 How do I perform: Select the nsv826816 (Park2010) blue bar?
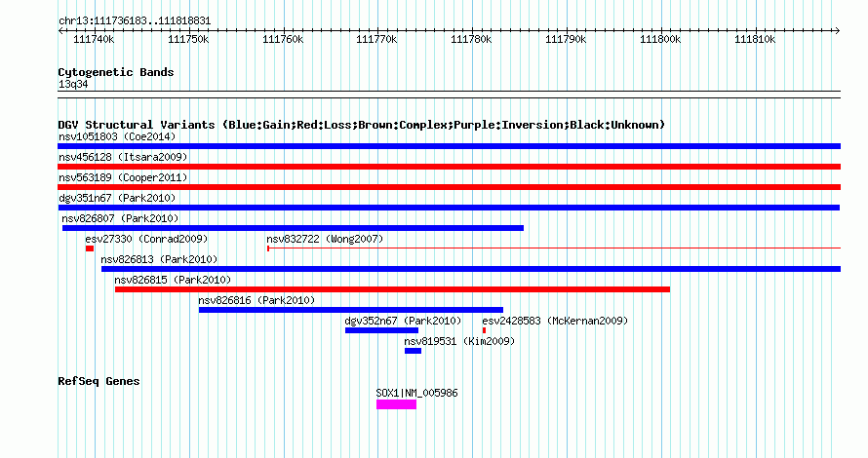351,310
